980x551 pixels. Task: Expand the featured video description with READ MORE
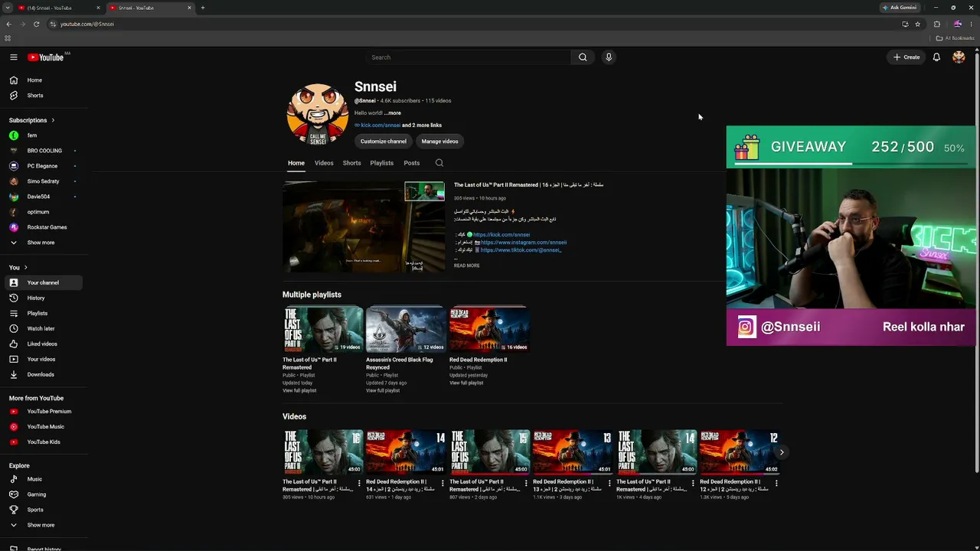coord(466,266)
